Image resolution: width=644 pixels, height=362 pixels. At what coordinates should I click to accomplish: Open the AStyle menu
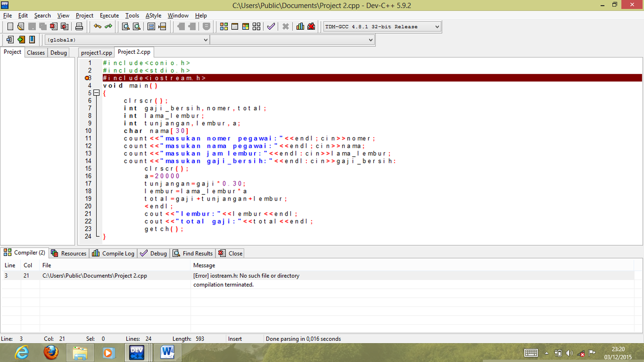coord(153,16)
